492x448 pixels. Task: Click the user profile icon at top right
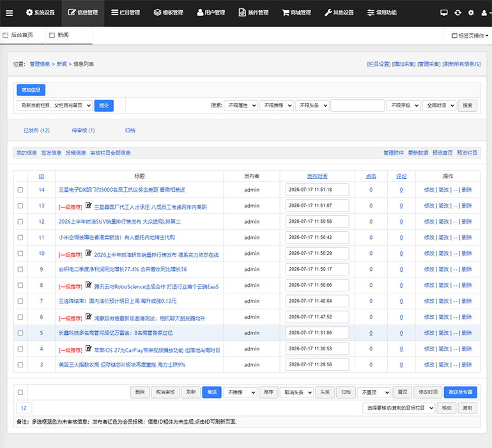[x=484, y=13]
